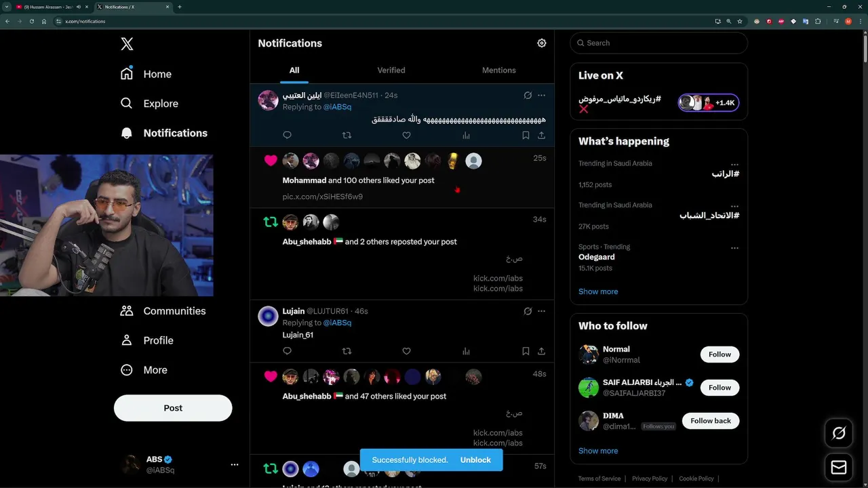Open الراتب trending hashtag
Viewport: 868px width, 488px height.
725,174
